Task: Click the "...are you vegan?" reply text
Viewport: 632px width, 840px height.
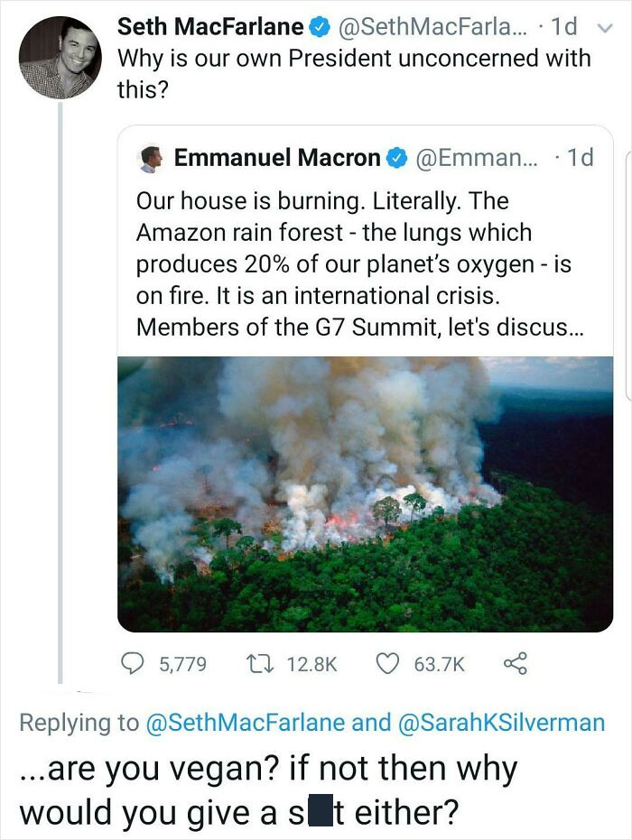Action: coord(268,789)
